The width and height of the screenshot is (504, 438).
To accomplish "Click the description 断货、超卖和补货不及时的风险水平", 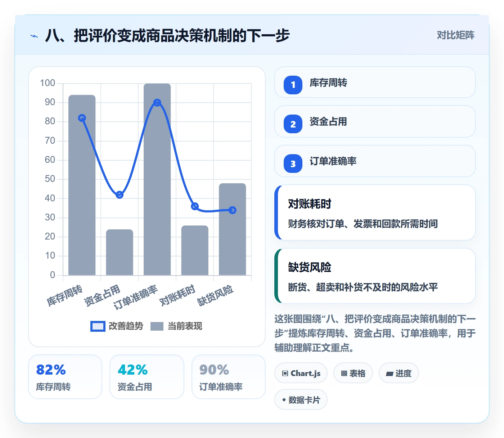I will [x=363, y=287].
